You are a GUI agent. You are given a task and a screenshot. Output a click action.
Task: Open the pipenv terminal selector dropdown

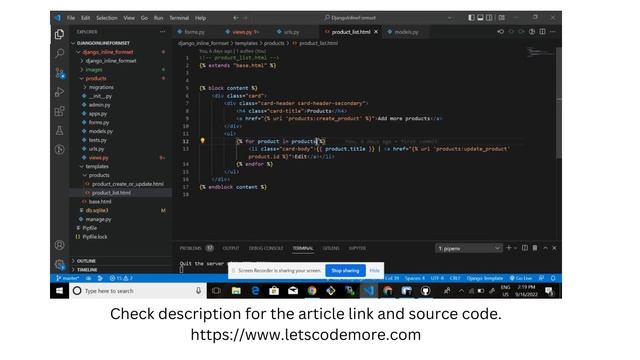click(x=468, y=248)
